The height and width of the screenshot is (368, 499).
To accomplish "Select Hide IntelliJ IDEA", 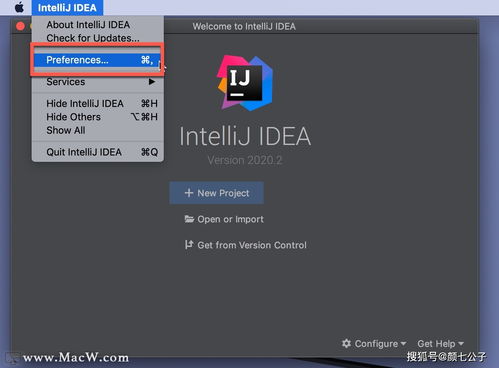I will coord(97,104).
